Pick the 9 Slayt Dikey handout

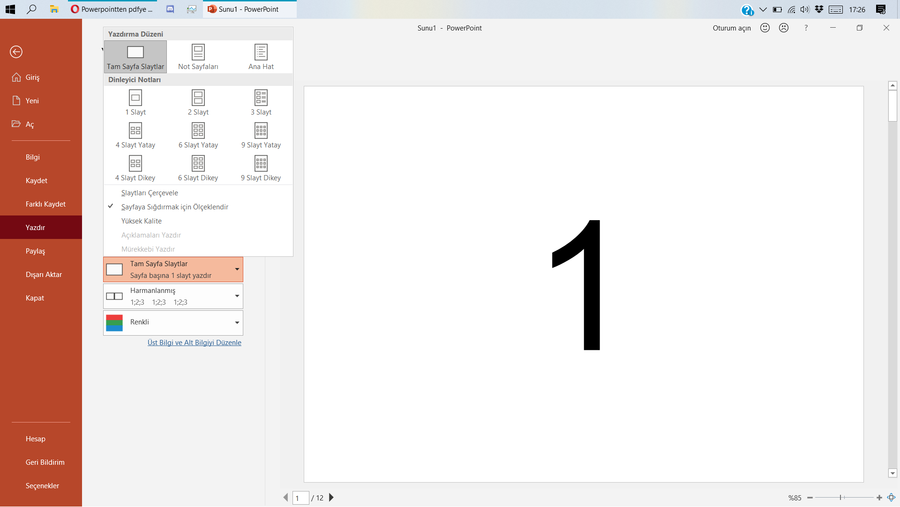(x=261, y=164)
